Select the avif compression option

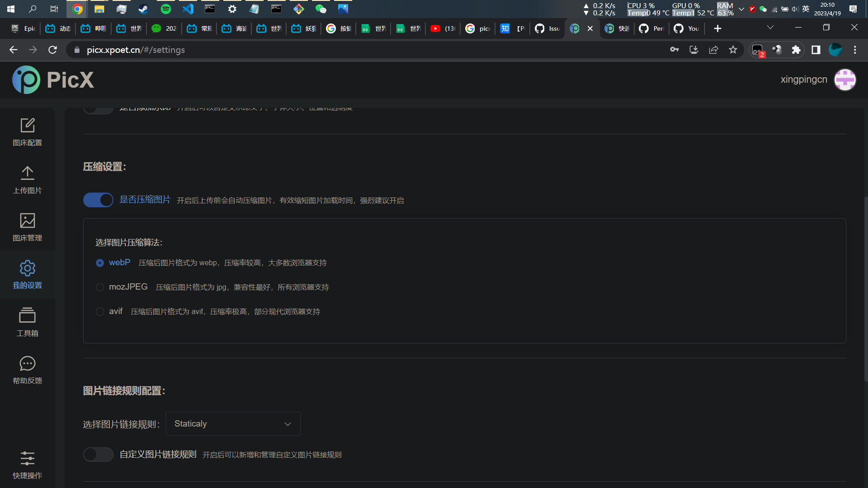coord(100,312)
